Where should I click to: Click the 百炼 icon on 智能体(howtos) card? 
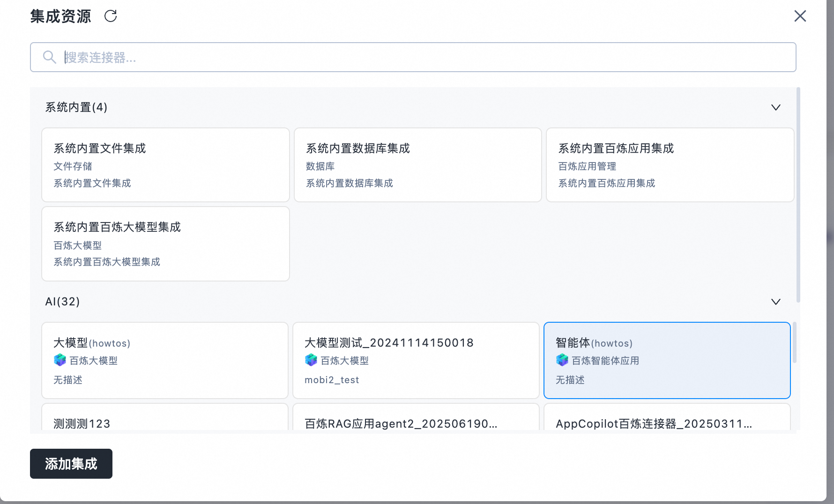tap(562, 360)
